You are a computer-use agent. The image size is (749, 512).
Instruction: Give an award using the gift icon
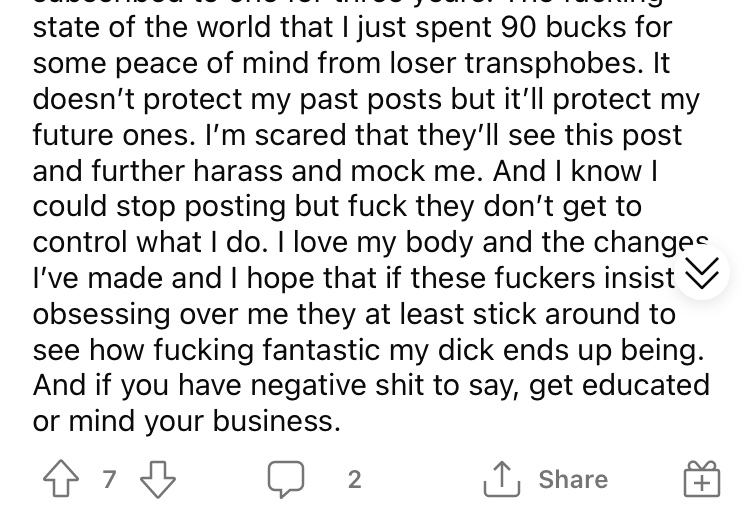point(701,480)
